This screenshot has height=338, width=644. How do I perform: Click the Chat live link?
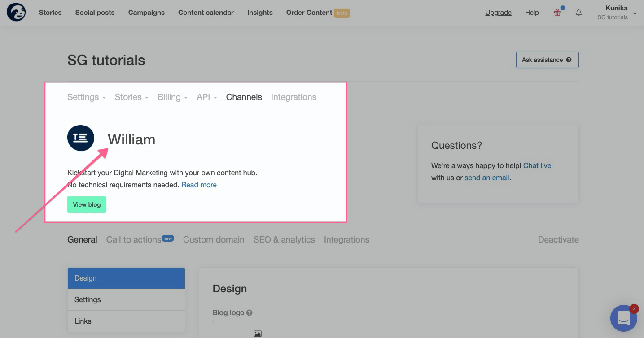tap(537, 165)
